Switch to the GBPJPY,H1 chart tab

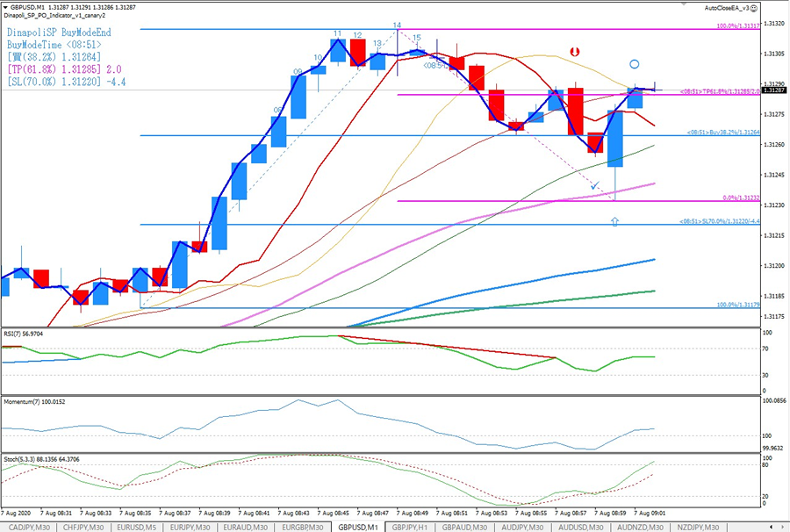pos(410,527)
